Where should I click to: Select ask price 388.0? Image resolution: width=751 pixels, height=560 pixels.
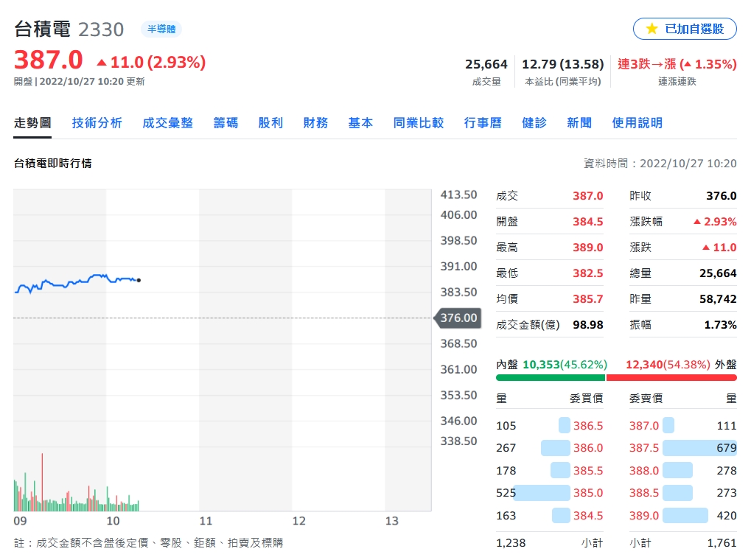click(644, 471)
